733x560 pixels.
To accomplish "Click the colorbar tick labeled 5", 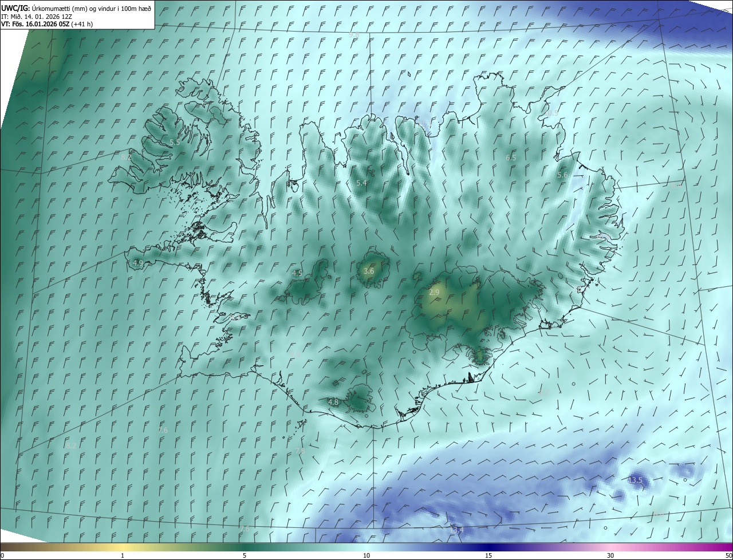I will tap(245, 555).
